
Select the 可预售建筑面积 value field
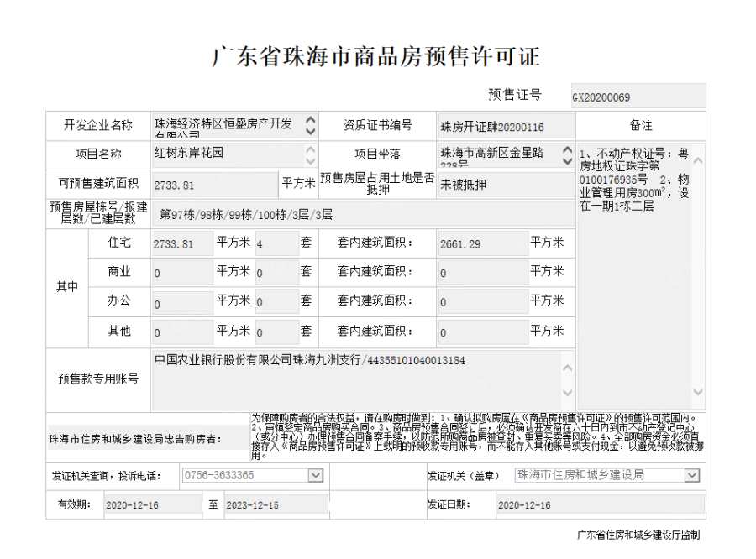point(215,185)
